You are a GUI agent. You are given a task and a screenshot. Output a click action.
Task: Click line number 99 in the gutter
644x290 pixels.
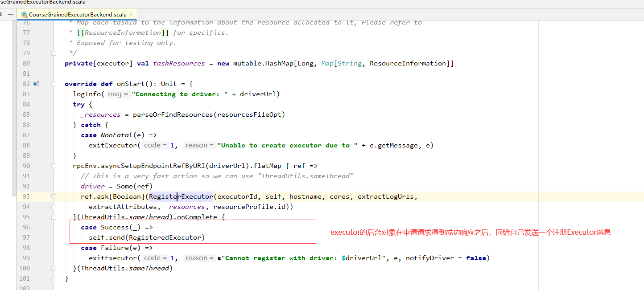26,258
